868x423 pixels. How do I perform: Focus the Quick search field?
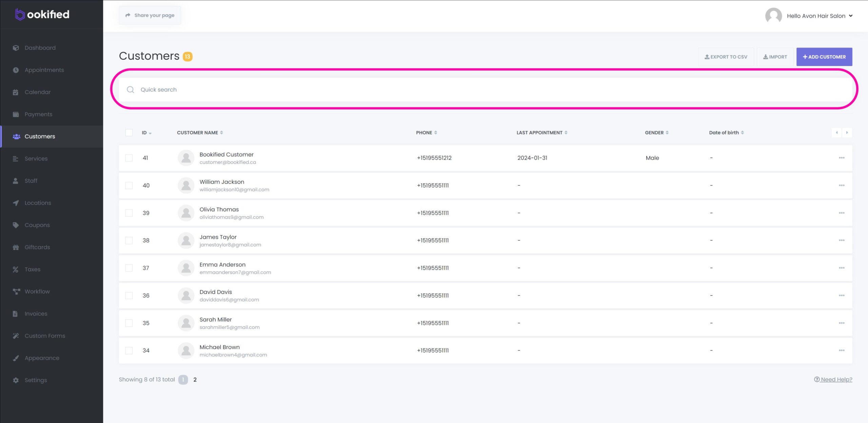pos(485,89)
